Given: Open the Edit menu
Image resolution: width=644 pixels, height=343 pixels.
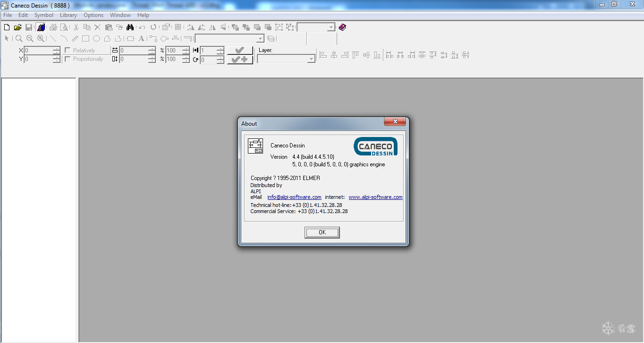Looking at the screenshot, I should 23,15.
